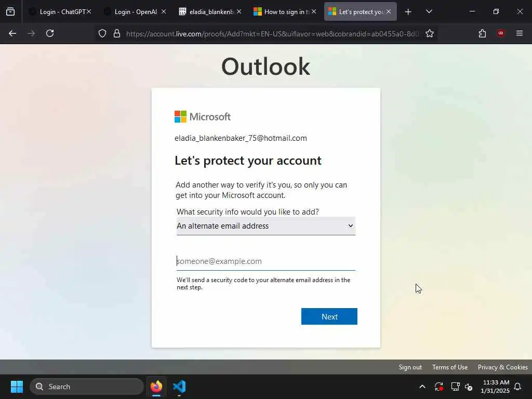Minimize the Firefox window

[472, 11]
